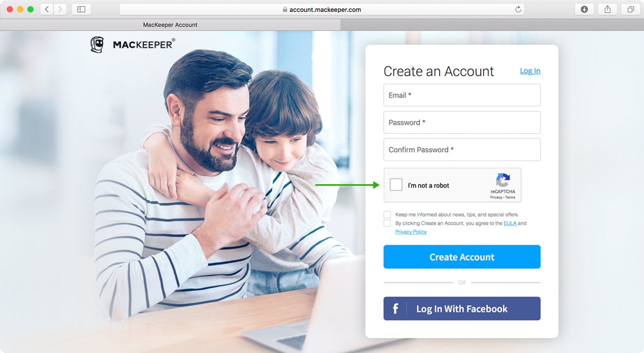Viewport: 644px width, 353px height.
Task: Click the MacKeeper logo
Action: click(x=133, y=45)
